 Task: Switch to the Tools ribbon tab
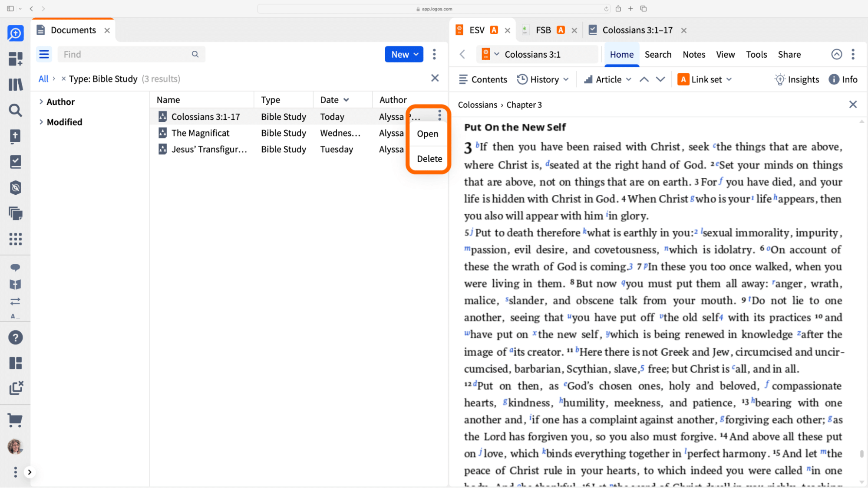point(757,54)
